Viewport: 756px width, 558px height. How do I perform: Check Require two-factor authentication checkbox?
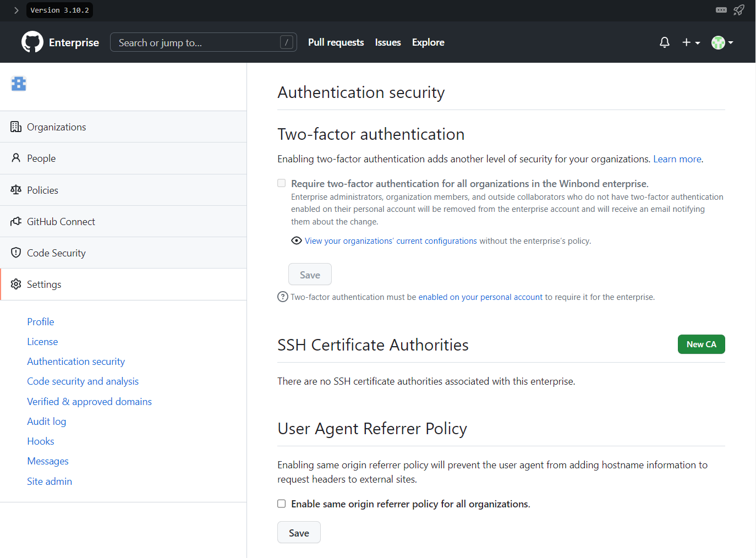tap(282, 183)
